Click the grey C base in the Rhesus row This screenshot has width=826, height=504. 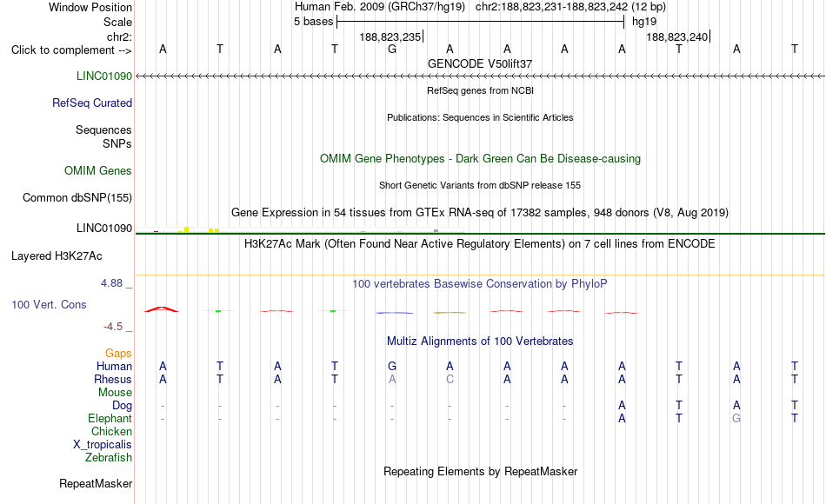450,379
